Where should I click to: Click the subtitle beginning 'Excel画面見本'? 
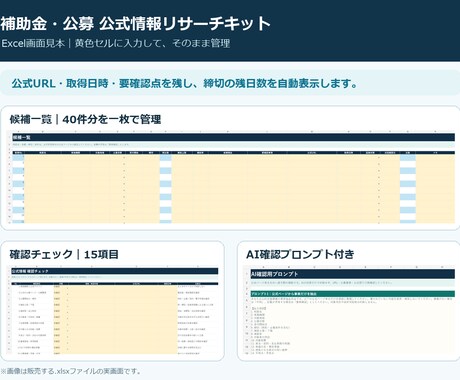tap(115, 43)
